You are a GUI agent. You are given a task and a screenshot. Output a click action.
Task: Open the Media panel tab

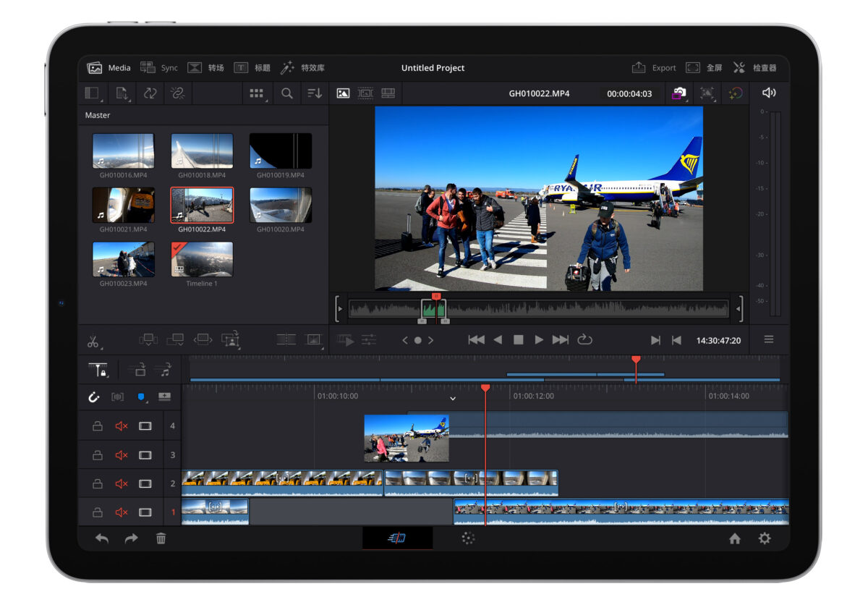[x=109, y=68]
